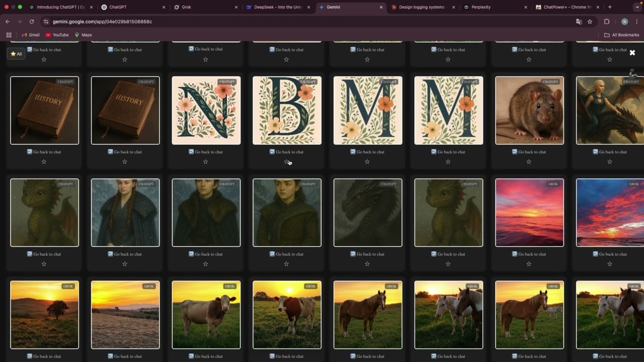
Task: Star the blue and red clouds sunset image
Action: (610, 263)
